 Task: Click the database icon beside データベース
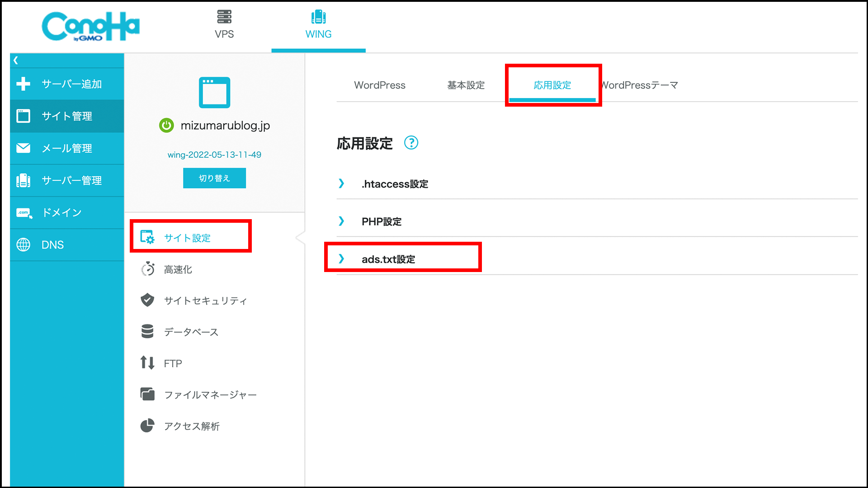pos(147,331)
